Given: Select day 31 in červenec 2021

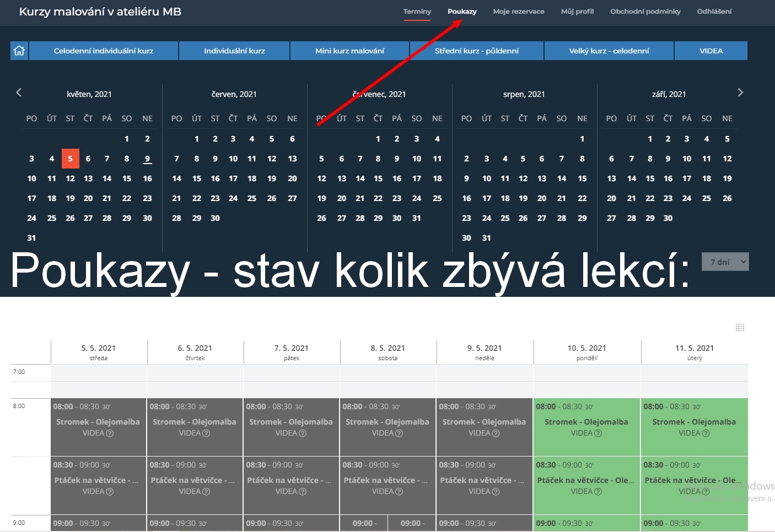Looking at the screenshot, I should click(417, 218).
